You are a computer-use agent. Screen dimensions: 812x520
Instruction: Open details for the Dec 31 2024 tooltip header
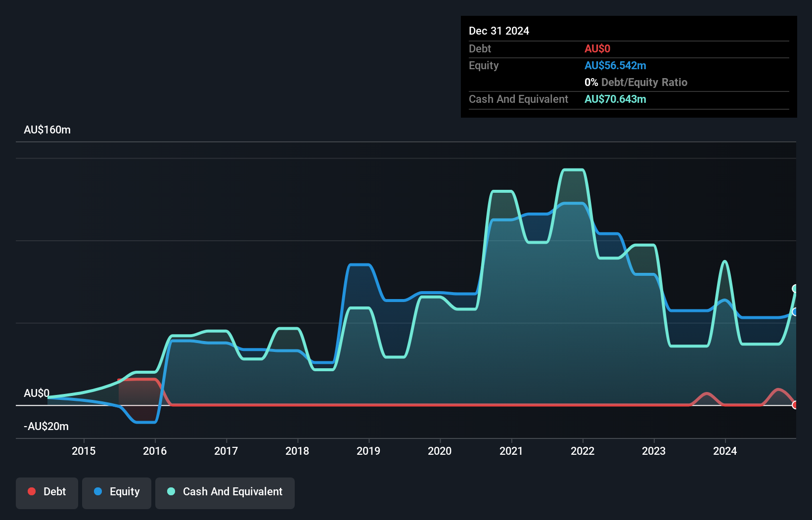499,31
